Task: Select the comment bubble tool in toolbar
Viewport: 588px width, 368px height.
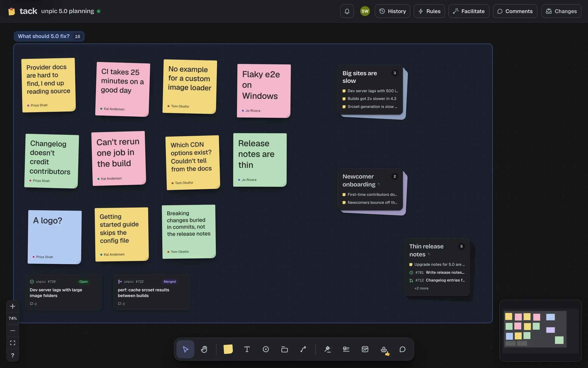Action: (x=403, y=349)
